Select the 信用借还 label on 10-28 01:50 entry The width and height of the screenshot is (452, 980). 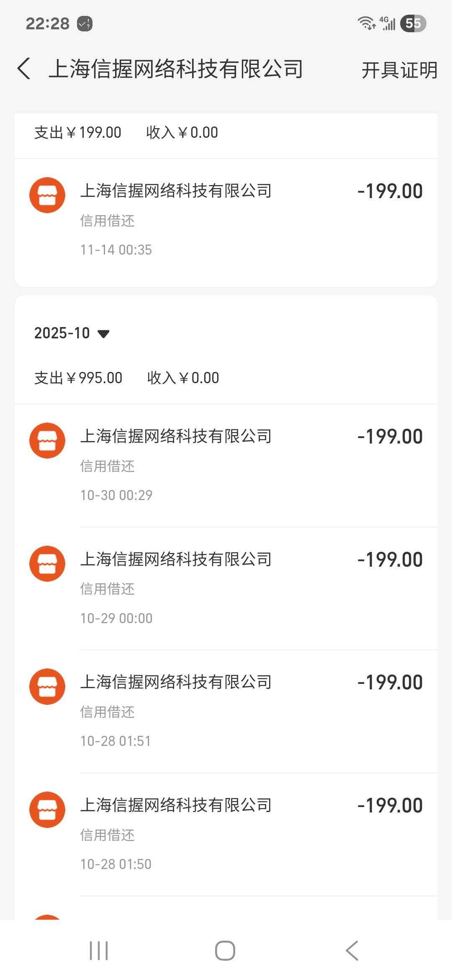pos(108,835)
